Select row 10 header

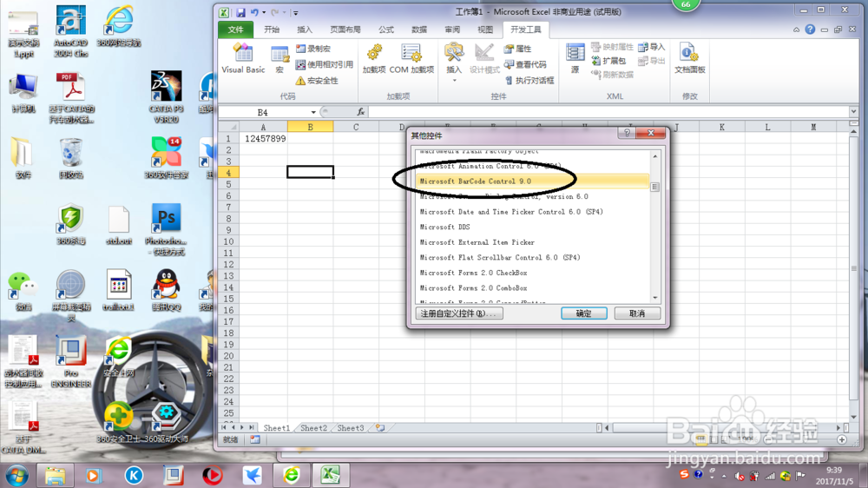[x=228, y=241]
